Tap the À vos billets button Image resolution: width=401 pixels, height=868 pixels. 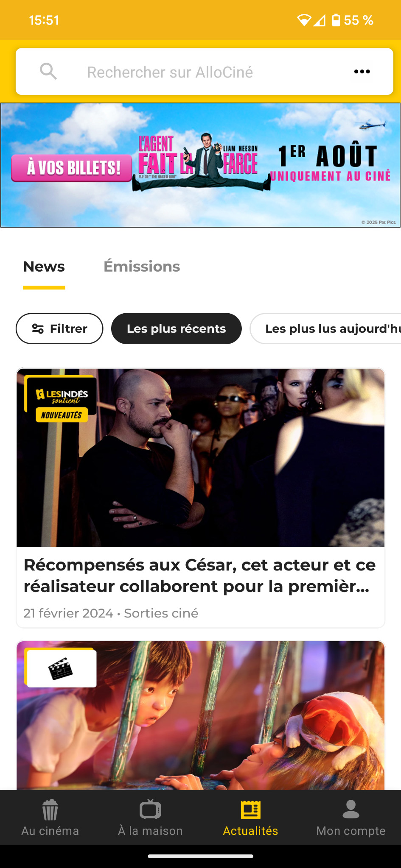point(72,168)
